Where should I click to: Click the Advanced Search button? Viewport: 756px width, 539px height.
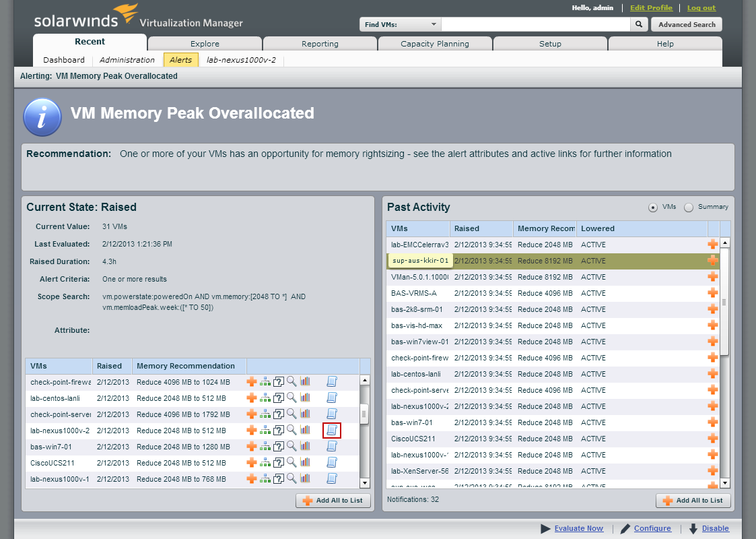[687, 24]
